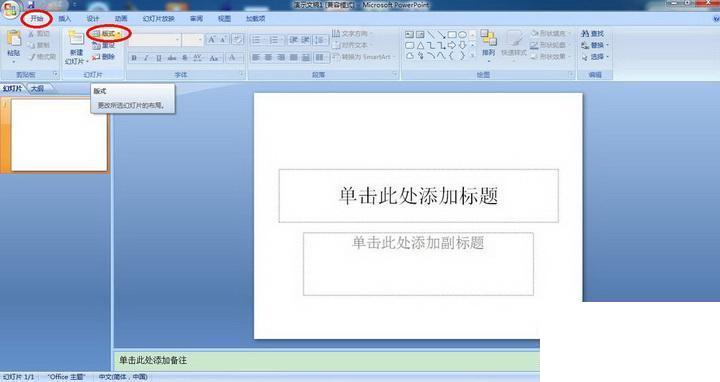This screenshot has height=382, width=720.
Task: Click the 查找 (Find) binoculars icon
Action: point(585,34)
